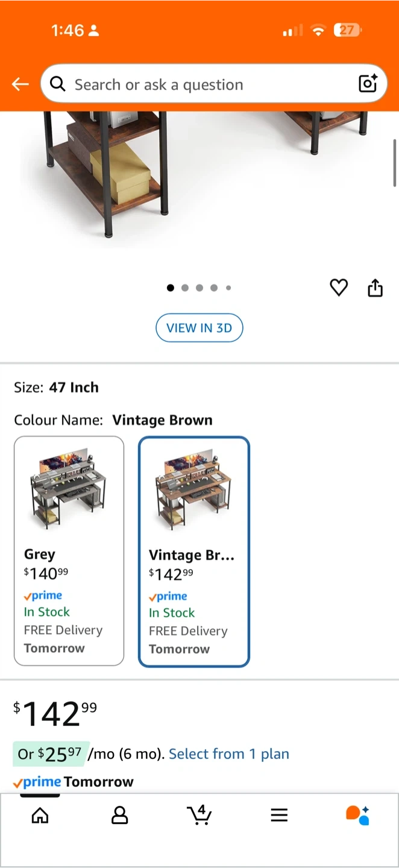Tap the back arrow icon
This screenshot has width=399, height=868.
coord(20,84)
